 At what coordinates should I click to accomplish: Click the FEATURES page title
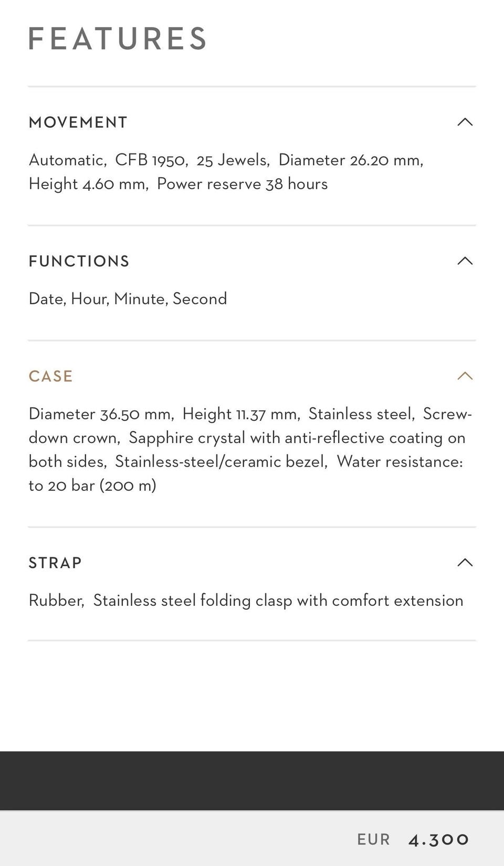pyautogui.click(x=118, y=39)
